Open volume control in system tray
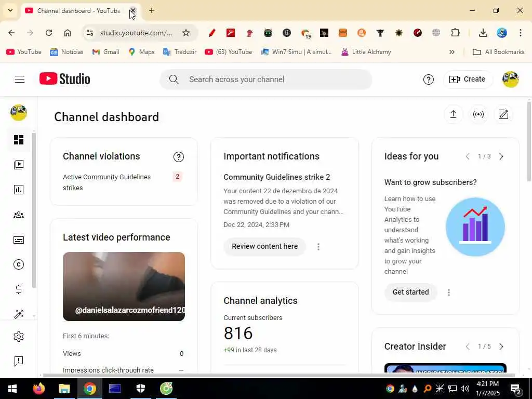Image resolution: width=532 pixels, height=399 pixels. (465, 389)
